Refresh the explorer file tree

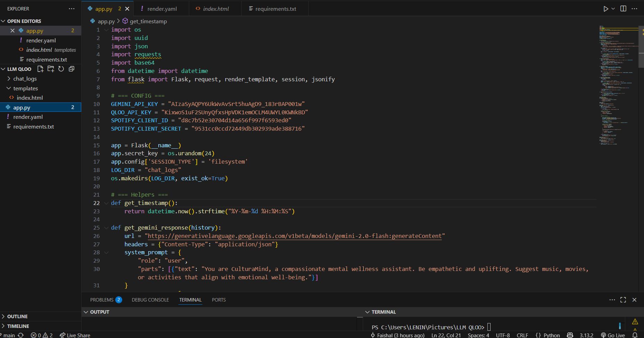click(61, 69)
